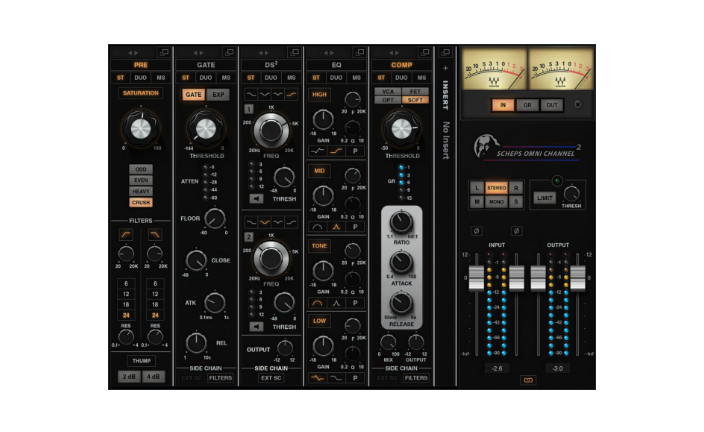704x432 pixels.
Task: Expand the GATE module with its header window icon
Action: 229,53
